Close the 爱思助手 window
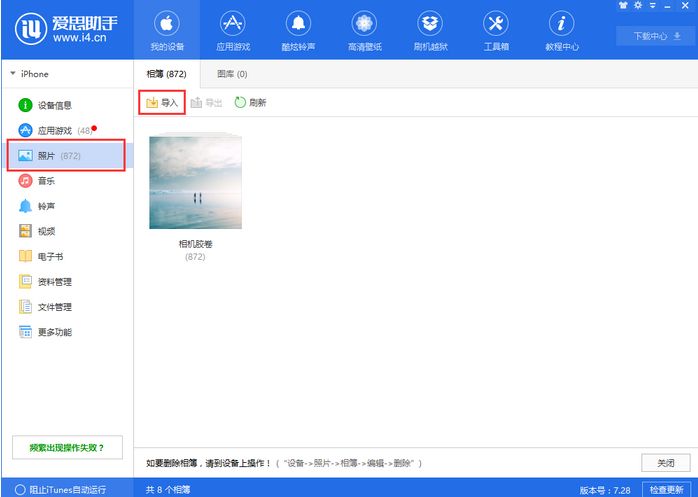The image size is (698, 497). 685,5
